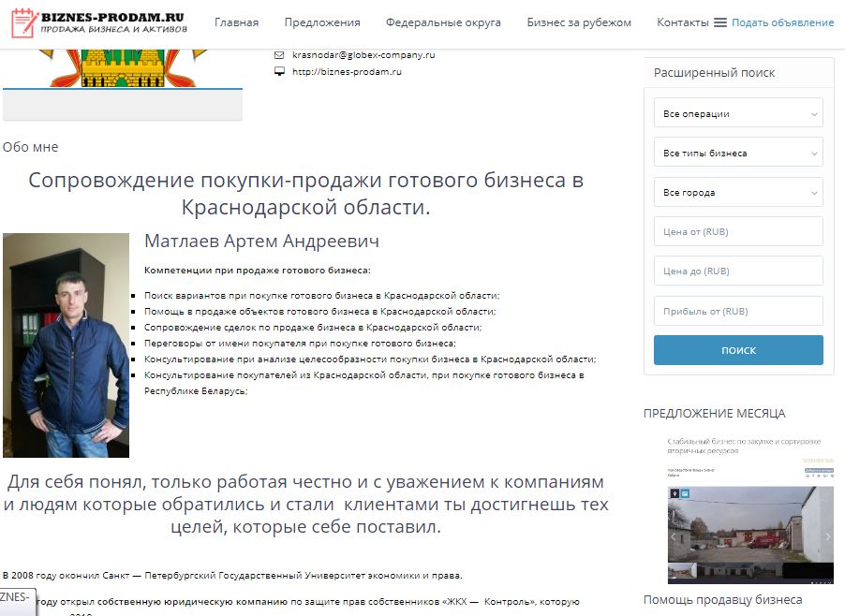Expand the Все операции dropdown
This screenshot has height=616, width=845.
(738, 113)
